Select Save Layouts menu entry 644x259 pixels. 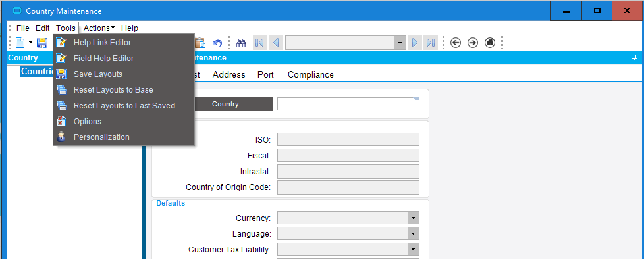tap(124, 74)
